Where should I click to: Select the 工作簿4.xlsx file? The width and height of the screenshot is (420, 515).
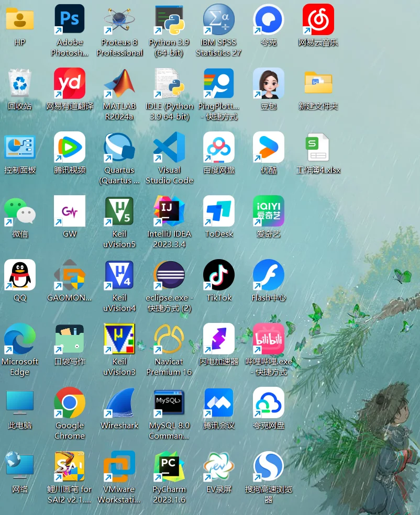click(317, 147)
